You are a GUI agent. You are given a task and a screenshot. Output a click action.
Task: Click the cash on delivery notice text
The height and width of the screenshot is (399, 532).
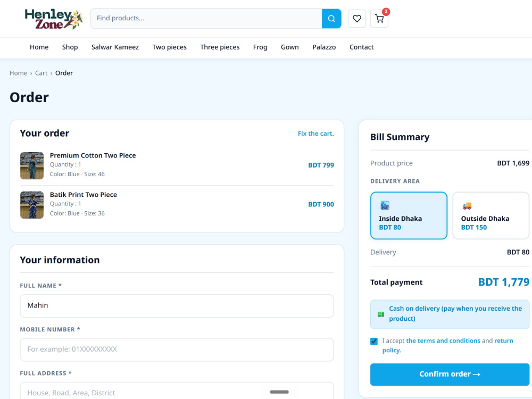point(455,313)
